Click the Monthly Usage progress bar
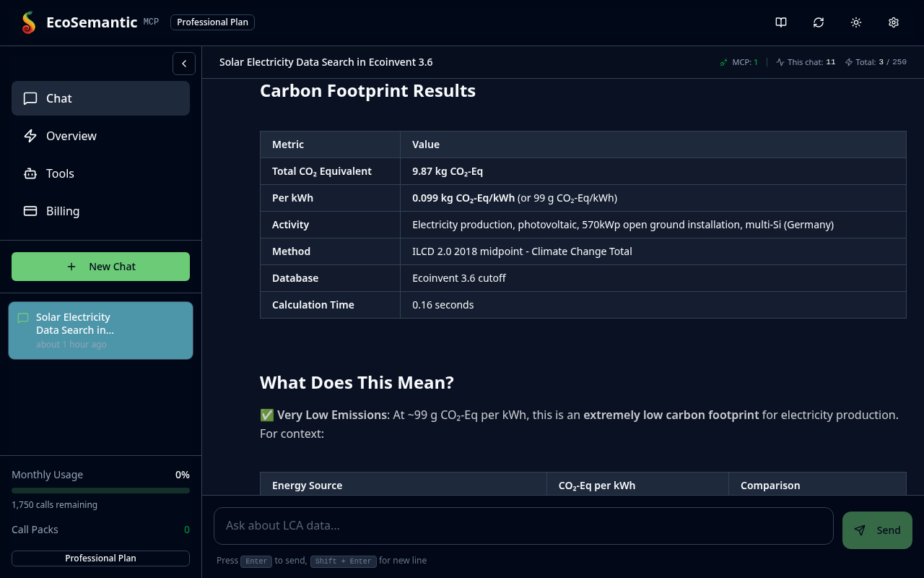This screenshot has width=924, height=578. point(100,490)
